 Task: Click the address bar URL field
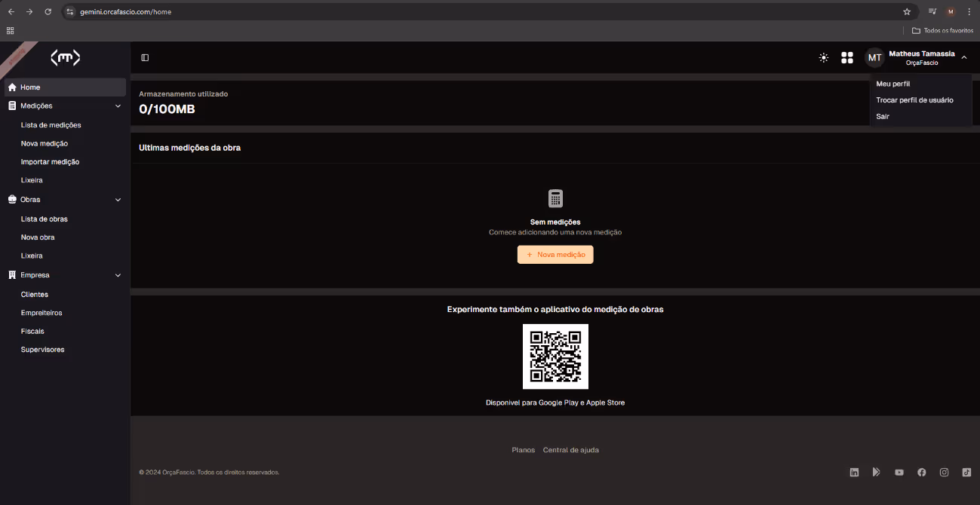tap(490, 12)
